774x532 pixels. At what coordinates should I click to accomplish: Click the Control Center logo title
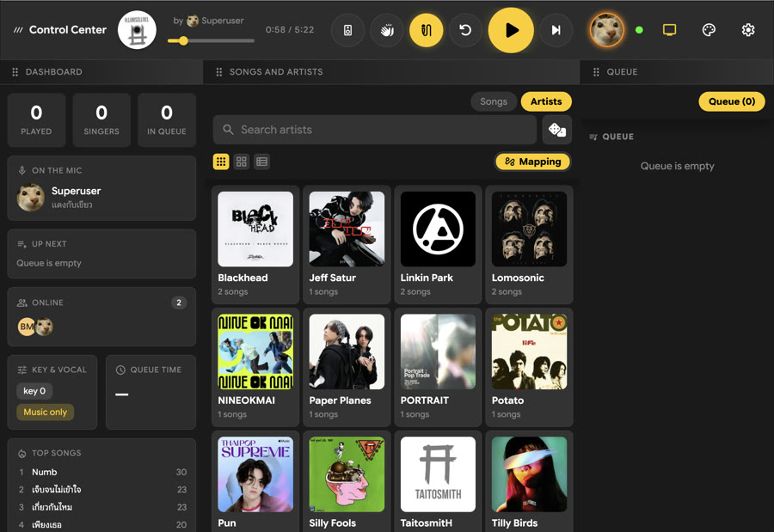(x=60, y=30)
